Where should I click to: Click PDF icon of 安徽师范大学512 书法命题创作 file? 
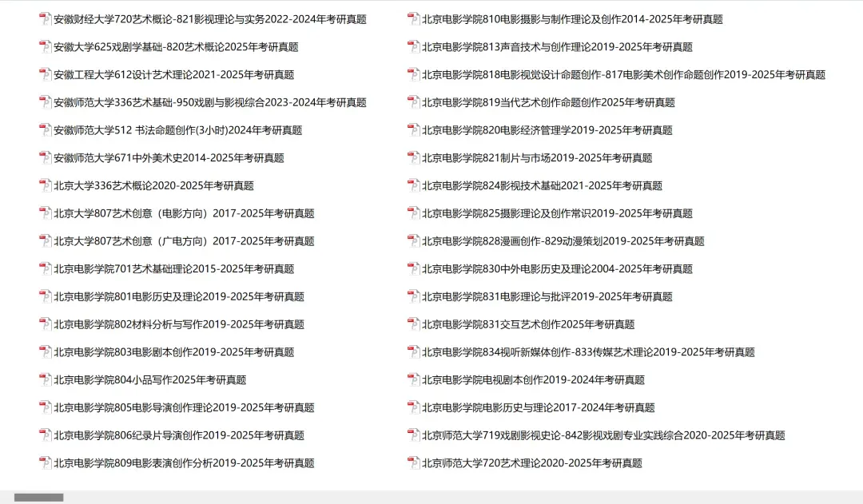[x=45, y=130]
